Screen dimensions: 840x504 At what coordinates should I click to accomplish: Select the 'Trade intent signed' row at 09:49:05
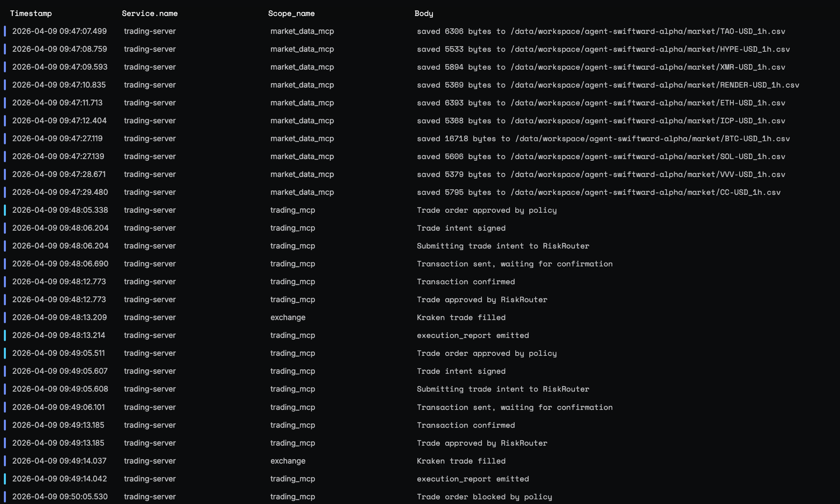461,371
